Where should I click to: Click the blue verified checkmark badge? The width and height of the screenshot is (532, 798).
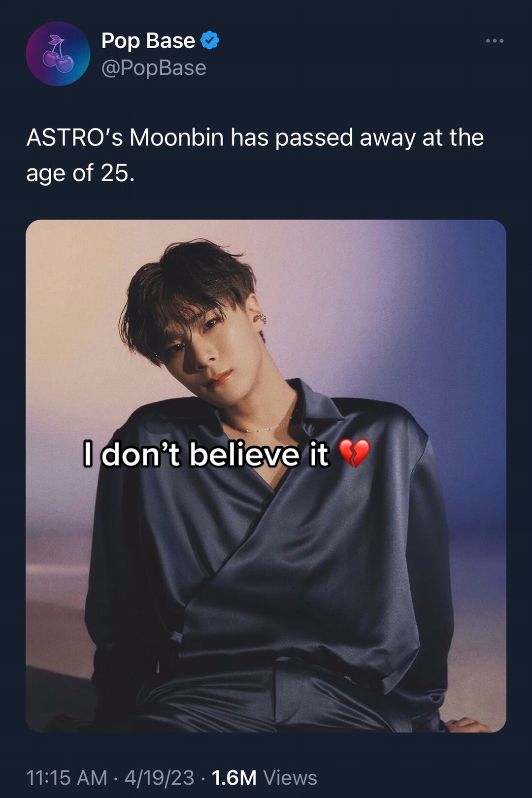(210, 40)
